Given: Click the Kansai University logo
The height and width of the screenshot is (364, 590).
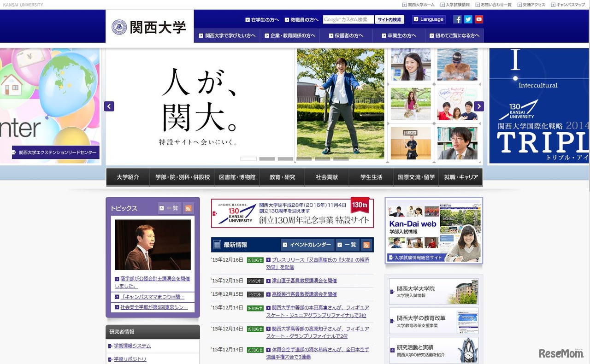Looking at the screenshot, I should (x=149, y=27).
